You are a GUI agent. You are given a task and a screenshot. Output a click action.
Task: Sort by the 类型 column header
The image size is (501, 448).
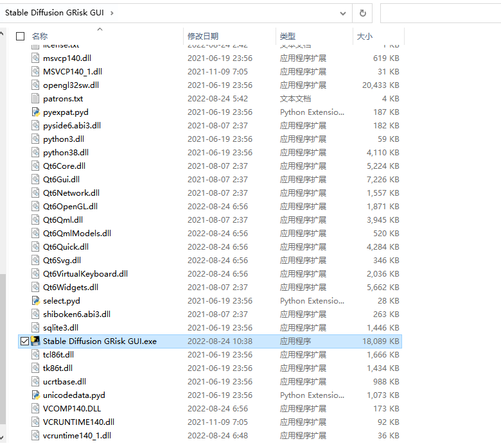click(x=288, y=37)
